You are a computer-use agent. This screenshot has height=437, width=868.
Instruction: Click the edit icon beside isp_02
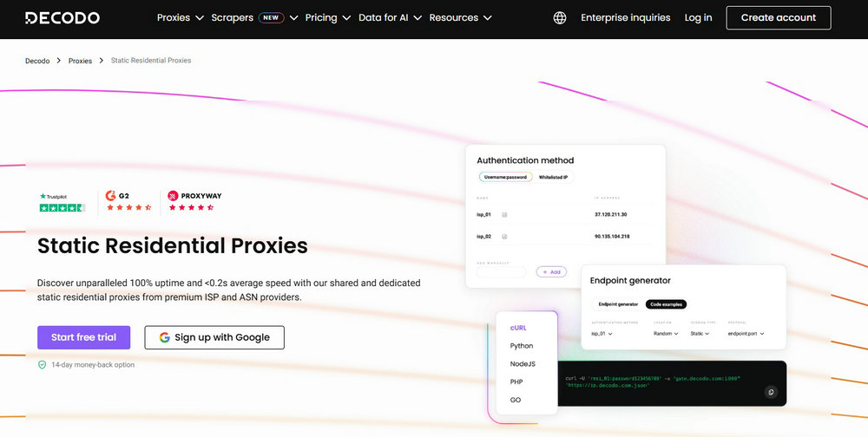[504, 237]
